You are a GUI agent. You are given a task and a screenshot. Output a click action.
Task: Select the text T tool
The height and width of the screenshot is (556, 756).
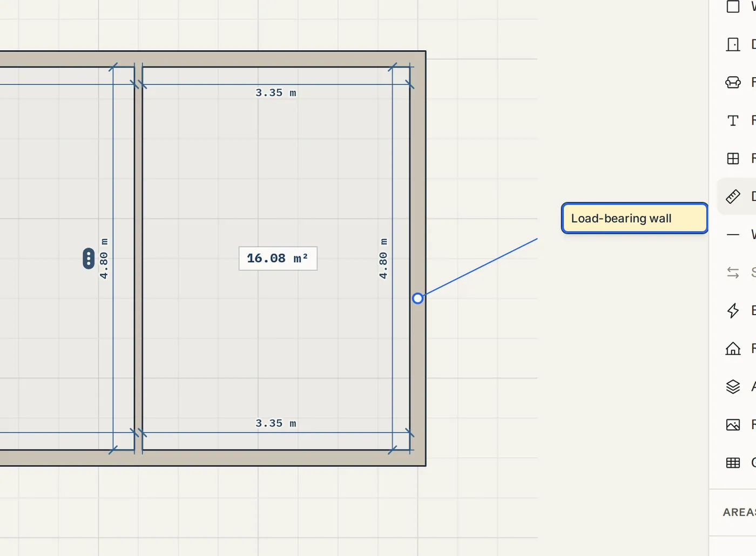point(733,120)
